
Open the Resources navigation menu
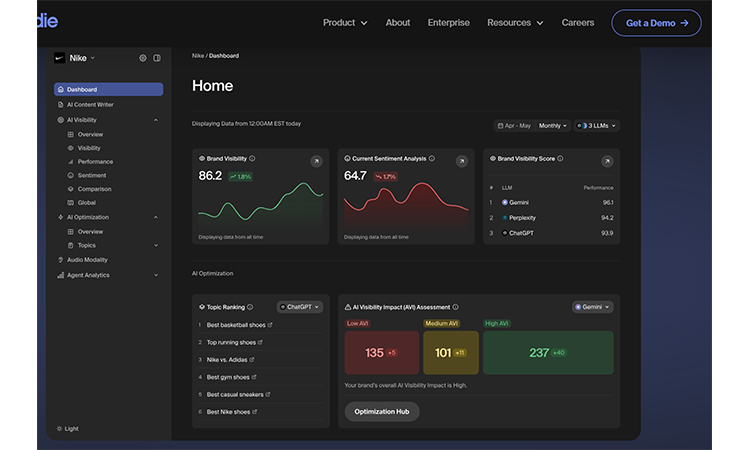point(515,22)
